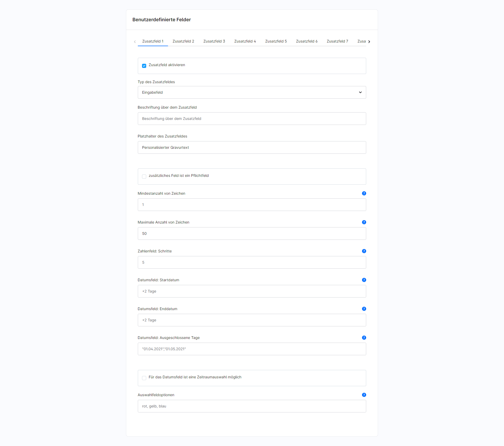Enable the Pflichtfeld checkbox
This screenshot has width=504, height=446.
(144, 177)
